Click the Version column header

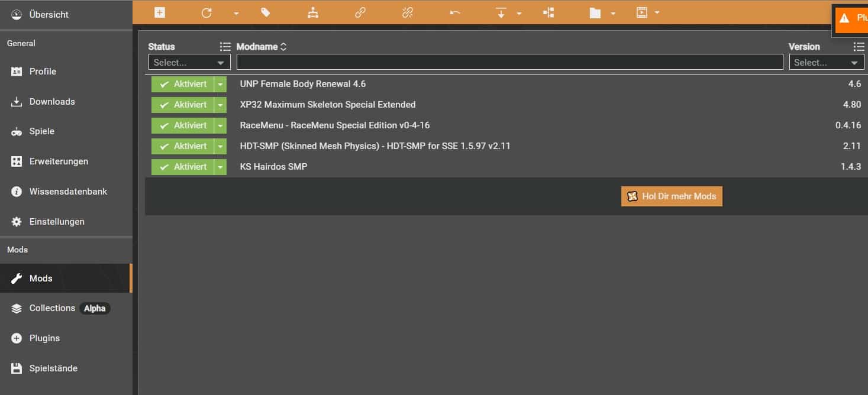tap(804, 47)
